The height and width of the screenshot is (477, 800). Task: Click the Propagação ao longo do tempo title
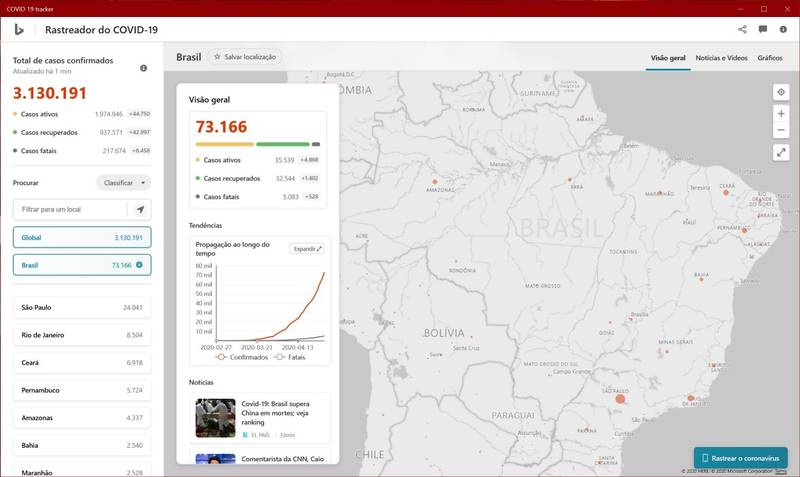click(x=232, y=249)
